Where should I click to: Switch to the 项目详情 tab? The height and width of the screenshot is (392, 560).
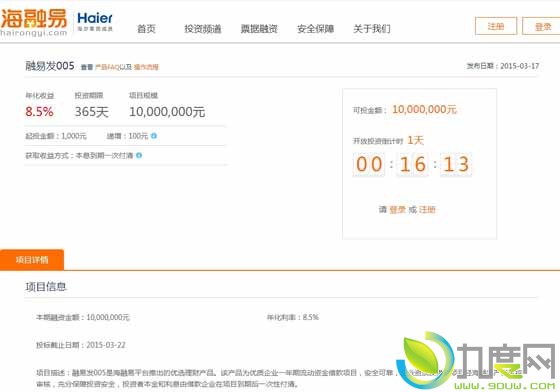pyautogui.click(x=32, y=260)
